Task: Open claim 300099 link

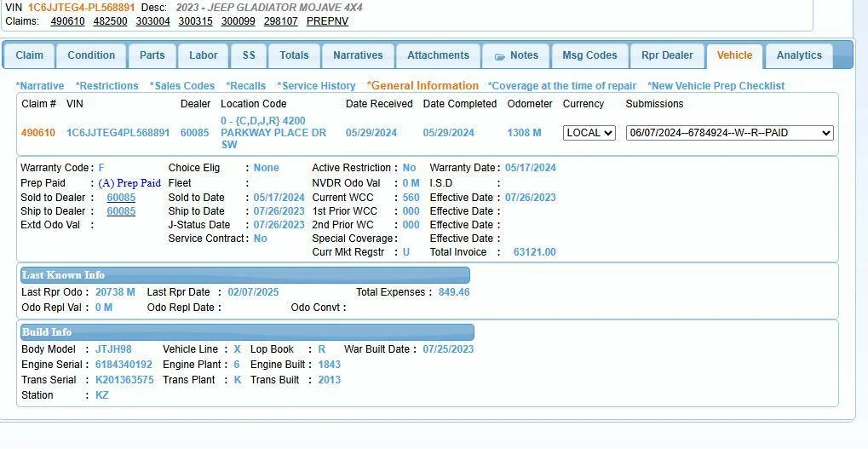Action: click(x=238, y=21)
